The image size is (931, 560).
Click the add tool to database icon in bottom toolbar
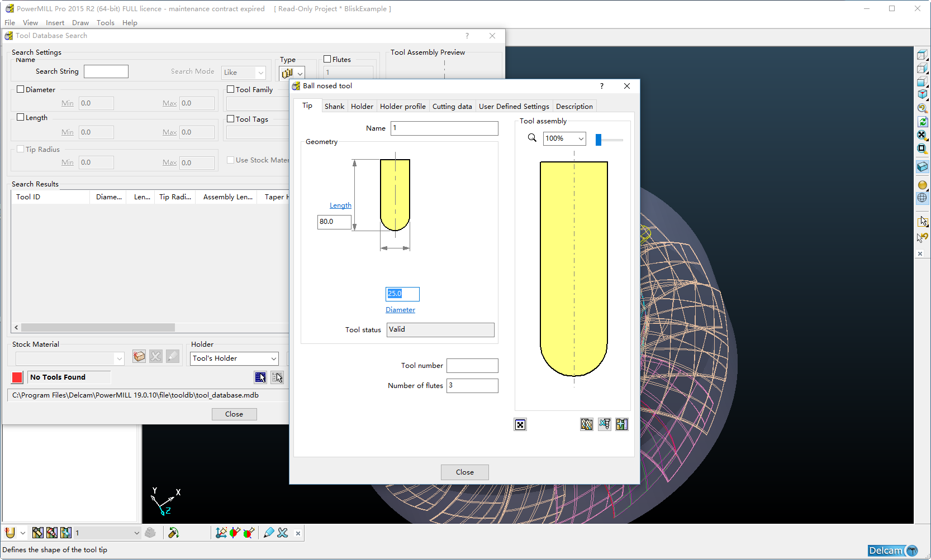point(66,533)
